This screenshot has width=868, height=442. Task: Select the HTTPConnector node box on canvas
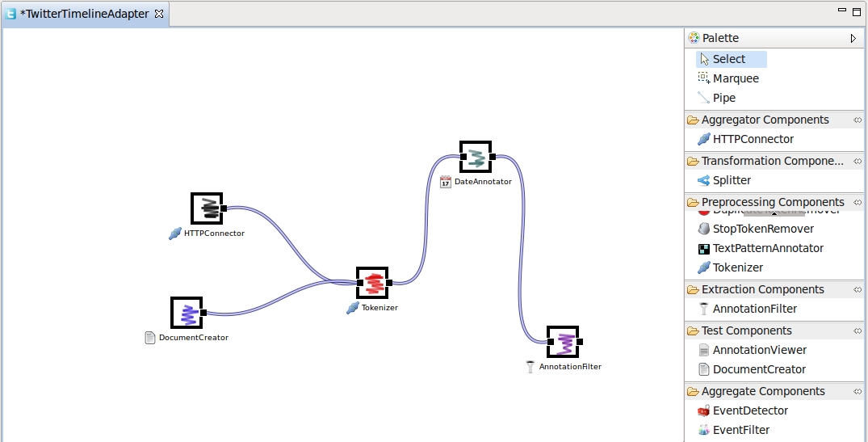pyautogui.click(x=207, y=208)
